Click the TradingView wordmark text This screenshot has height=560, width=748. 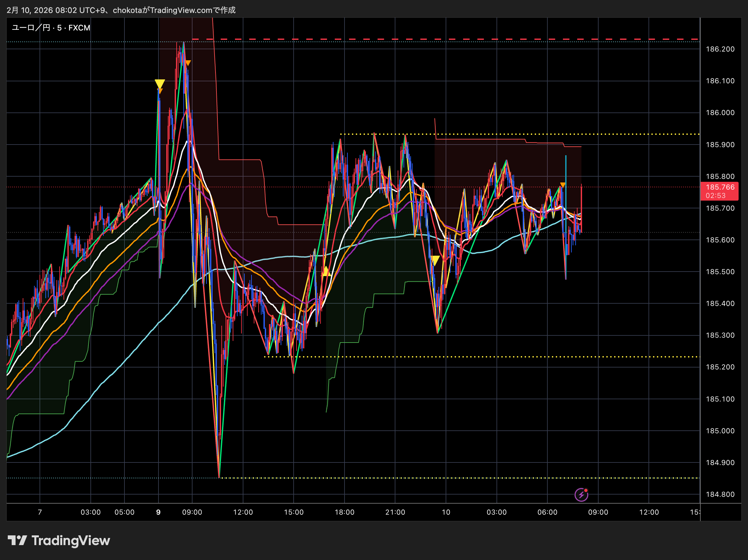tap(71, 540)
